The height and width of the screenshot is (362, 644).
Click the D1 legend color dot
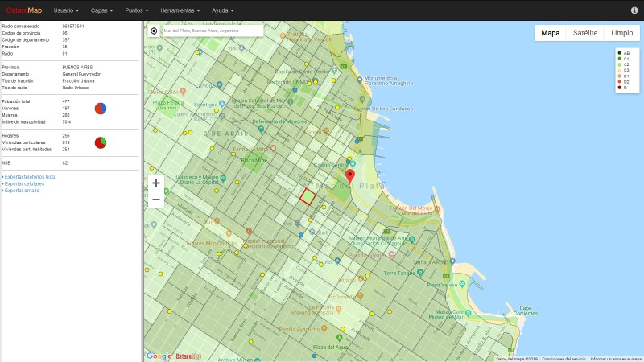[x=619, y=76]
